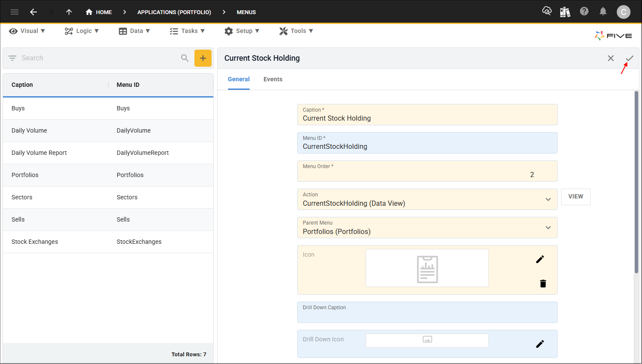Open the Tasks menu
Screen dimensions: 642x364
187,31
